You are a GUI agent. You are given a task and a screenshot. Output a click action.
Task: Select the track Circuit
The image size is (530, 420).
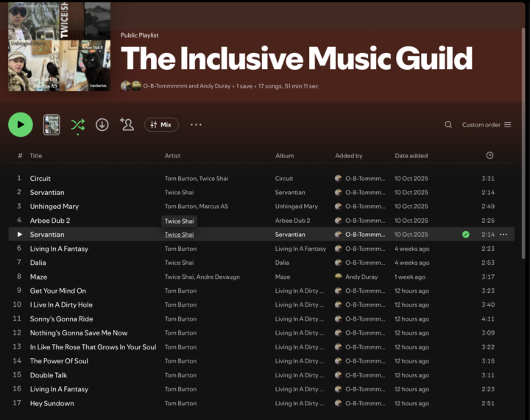pyautogui.click(x=40, y=178)
